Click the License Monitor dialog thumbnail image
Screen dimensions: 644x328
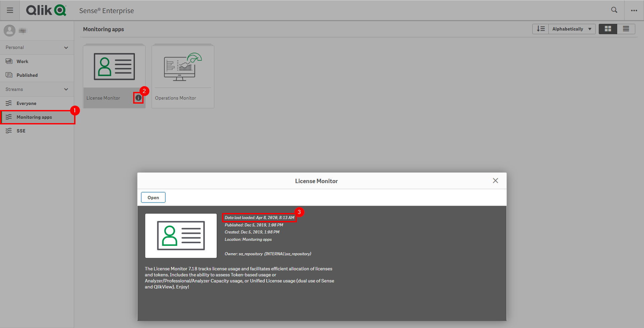(181, 235)
